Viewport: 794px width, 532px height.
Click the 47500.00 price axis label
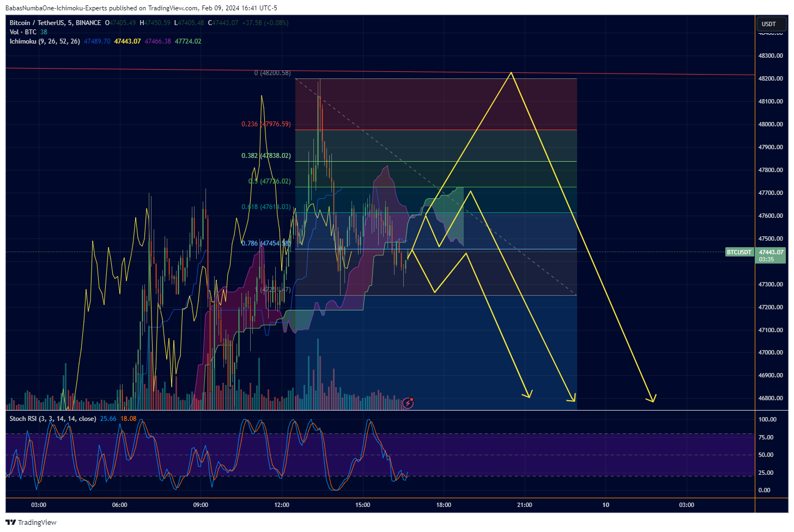(771, 239)
